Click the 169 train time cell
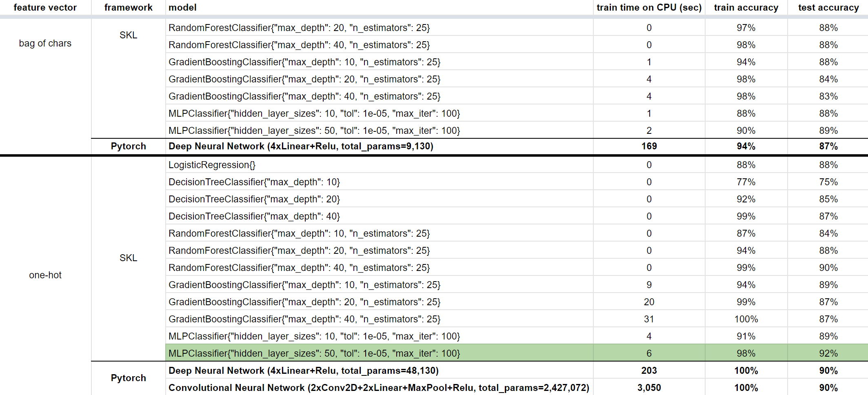 [649, 146]
